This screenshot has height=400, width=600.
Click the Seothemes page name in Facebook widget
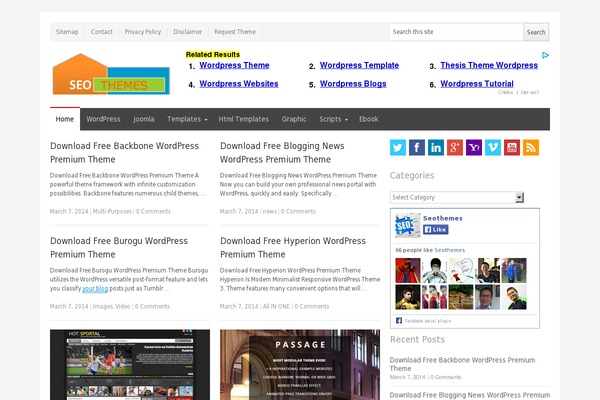tap(443, 218)
